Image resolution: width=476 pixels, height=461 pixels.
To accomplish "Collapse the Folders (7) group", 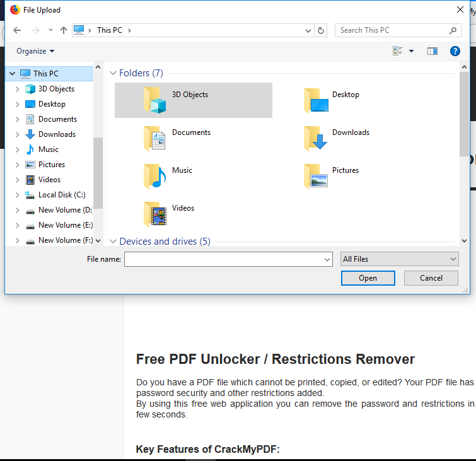I will 113,73.
